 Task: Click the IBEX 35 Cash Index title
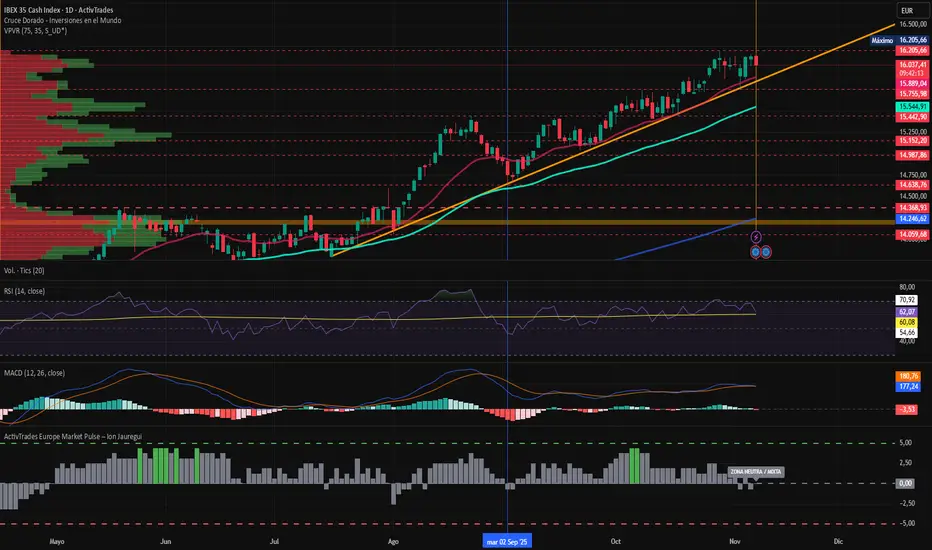click(58, 10)
